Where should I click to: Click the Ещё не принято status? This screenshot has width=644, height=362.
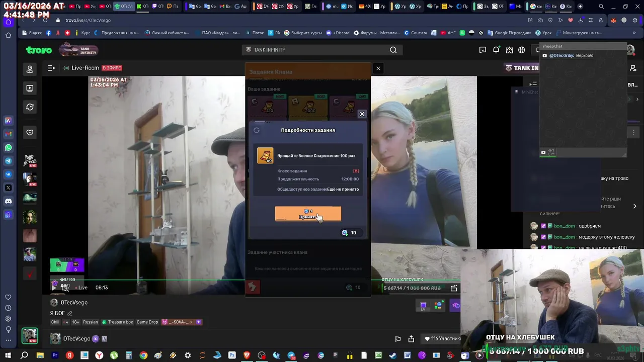point(343,190)
